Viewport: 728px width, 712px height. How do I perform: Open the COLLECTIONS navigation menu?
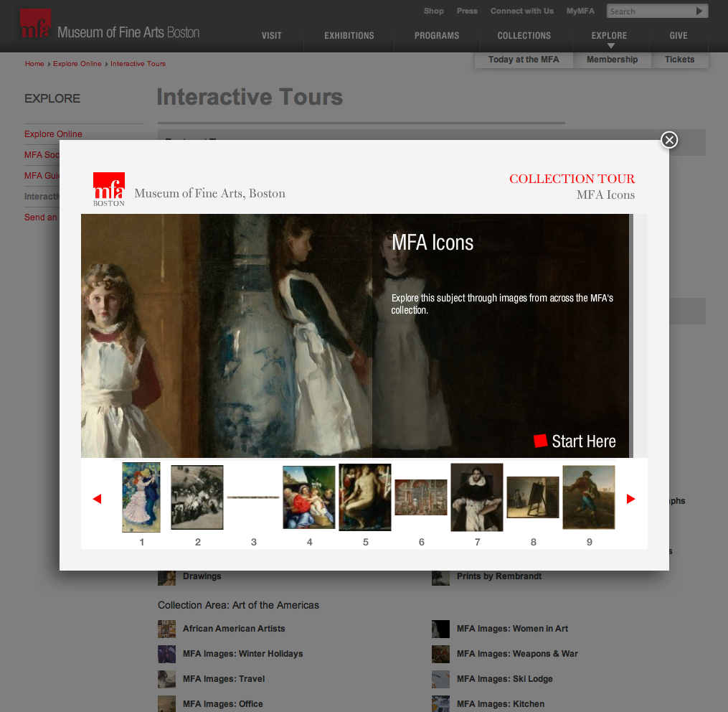[x=524, y=35]
